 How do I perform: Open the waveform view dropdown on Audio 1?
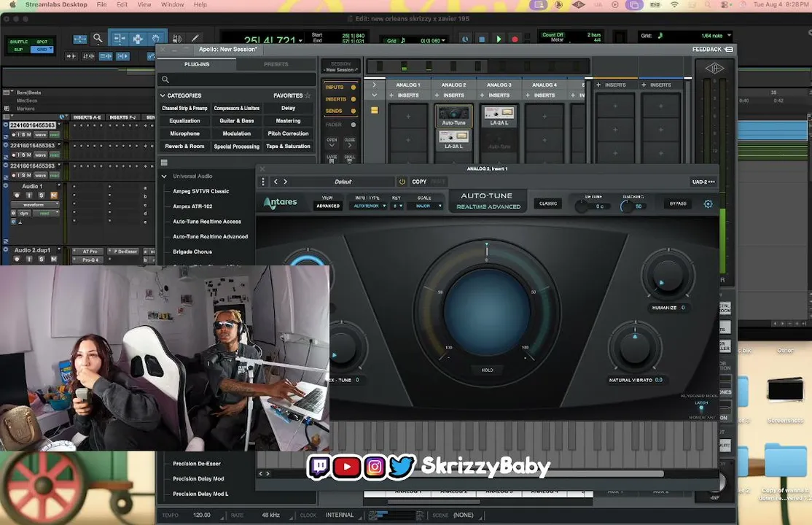tap(35, 205)
